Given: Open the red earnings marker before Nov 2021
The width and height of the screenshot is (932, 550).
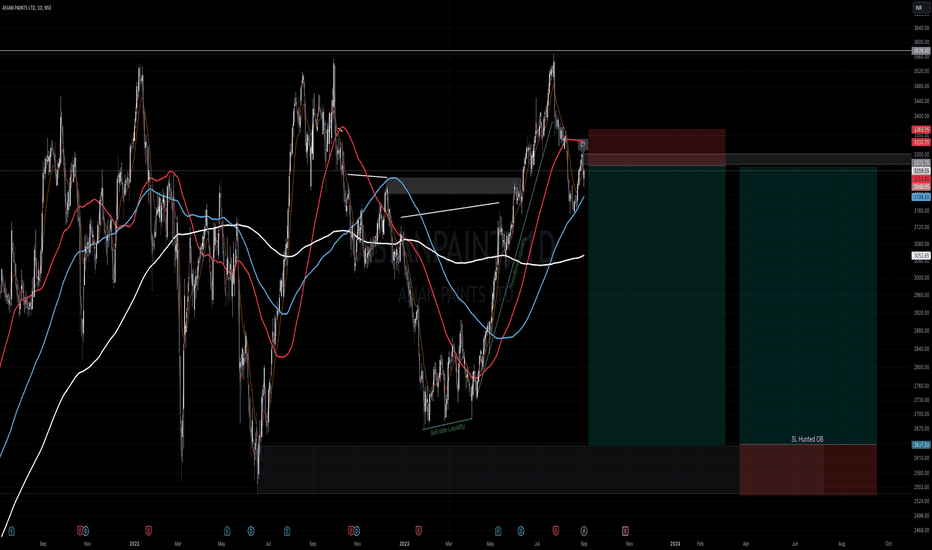Looking at the screenshot, I should [x=80, y=530].
